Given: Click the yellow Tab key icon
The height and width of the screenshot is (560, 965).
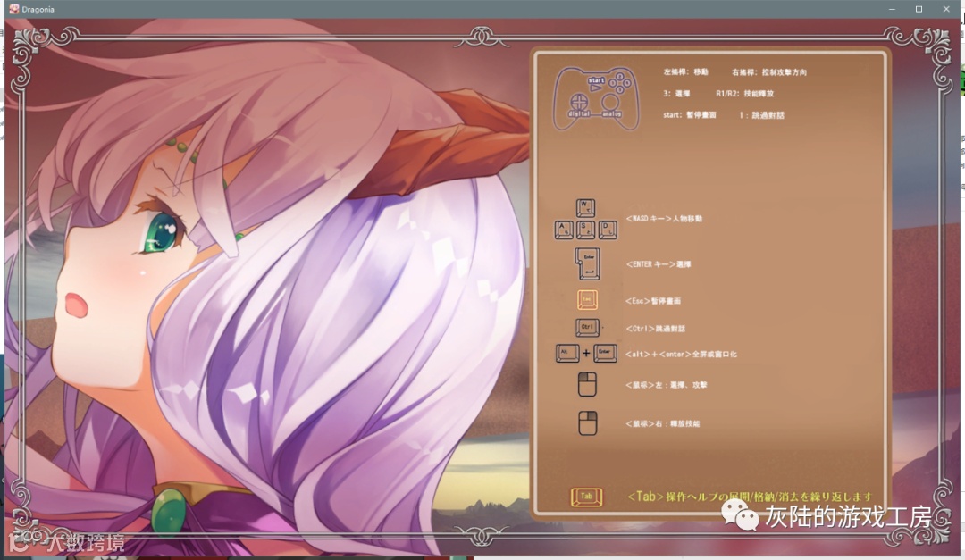Looking at the screenshot, I should click(586, 497).
